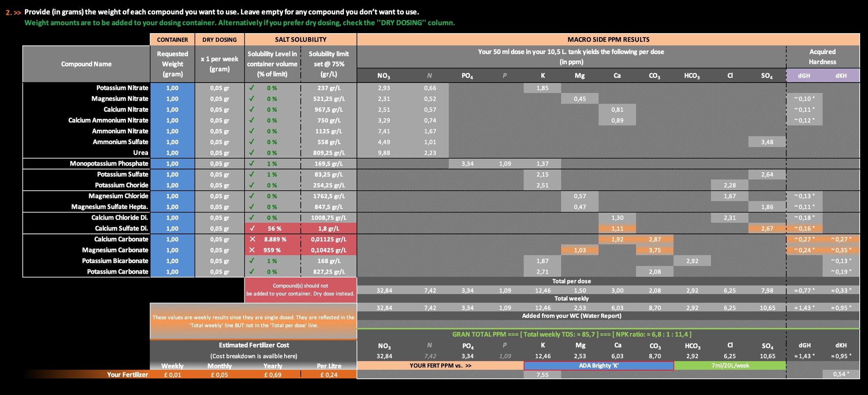This screenshot has width=868, height=395.
Task: Click the Calcium Ammonium Nitrate compound name
Action: point(108,120)
